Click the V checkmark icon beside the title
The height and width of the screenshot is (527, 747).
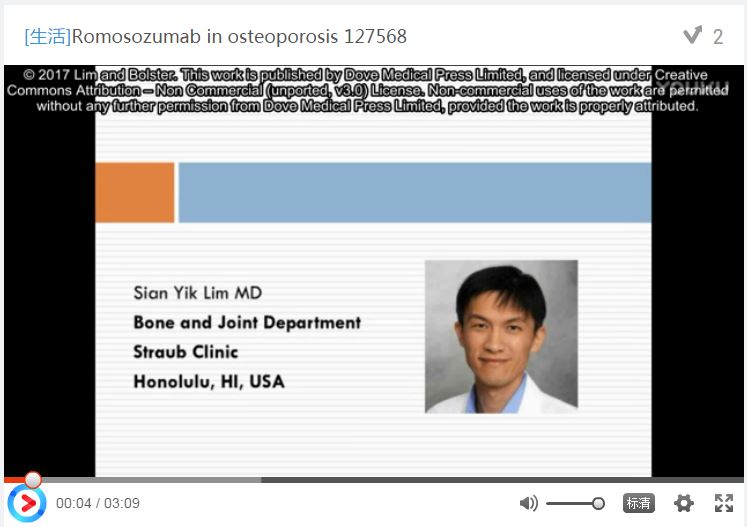point(692,36)
